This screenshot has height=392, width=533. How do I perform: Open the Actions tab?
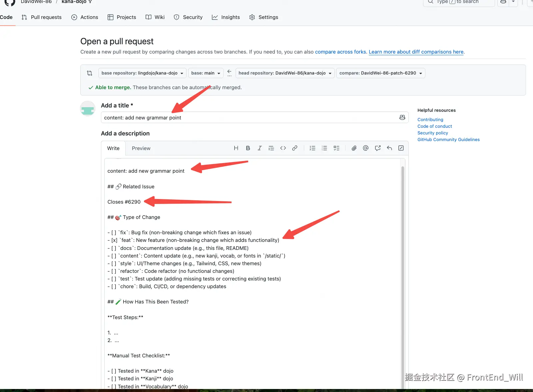85,17
